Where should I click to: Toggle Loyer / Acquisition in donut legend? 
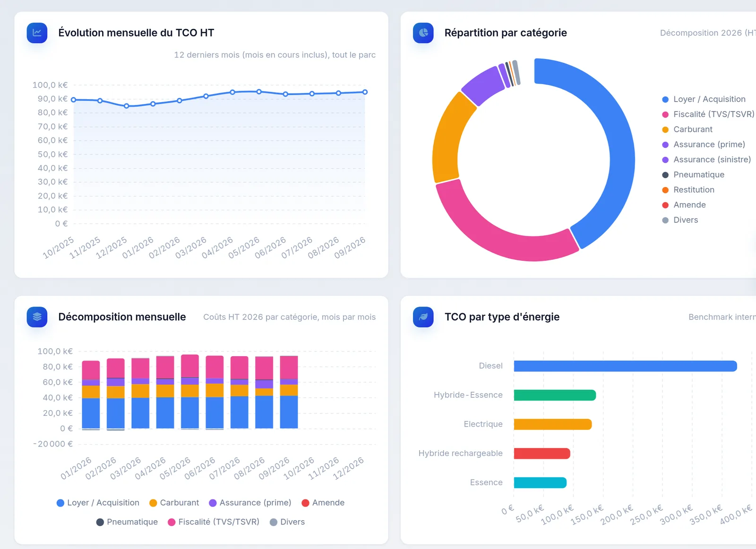click(704, 99)
